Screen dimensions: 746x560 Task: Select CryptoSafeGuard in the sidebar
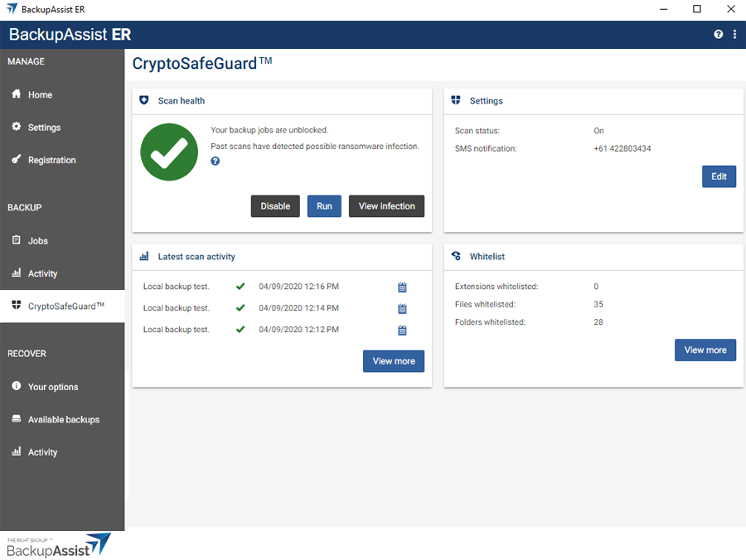(x=62, y=307)
